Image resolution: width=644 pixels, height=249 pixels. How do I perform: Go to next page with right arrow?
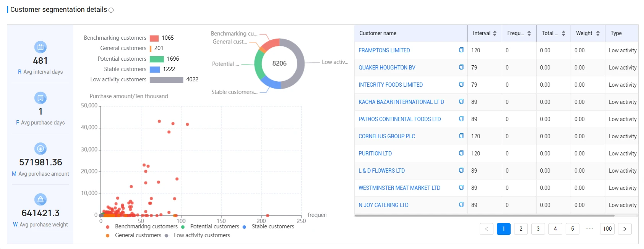pos(625,229)
